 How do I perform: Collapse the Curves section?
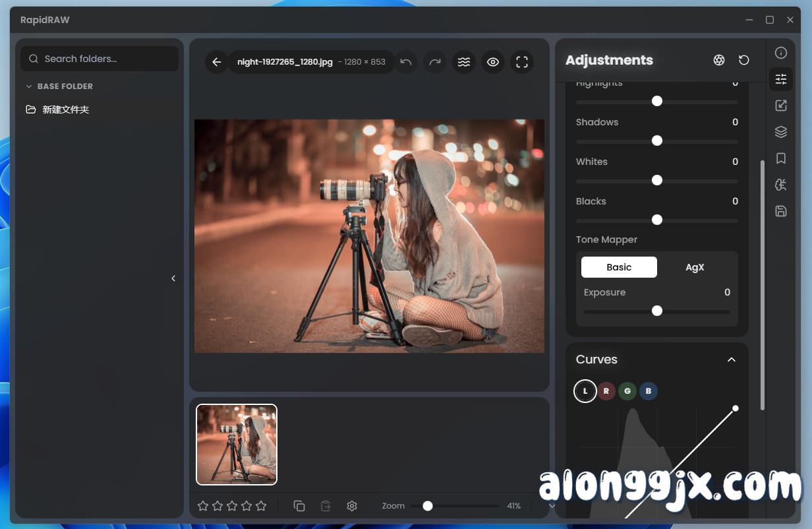[x=731, y=359]
